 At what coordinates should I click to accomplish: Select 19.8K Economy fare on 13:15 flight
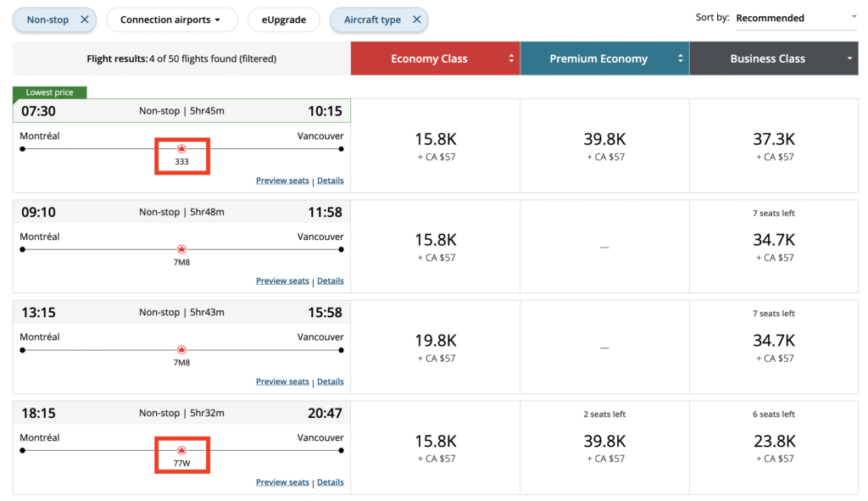(435, 341)
